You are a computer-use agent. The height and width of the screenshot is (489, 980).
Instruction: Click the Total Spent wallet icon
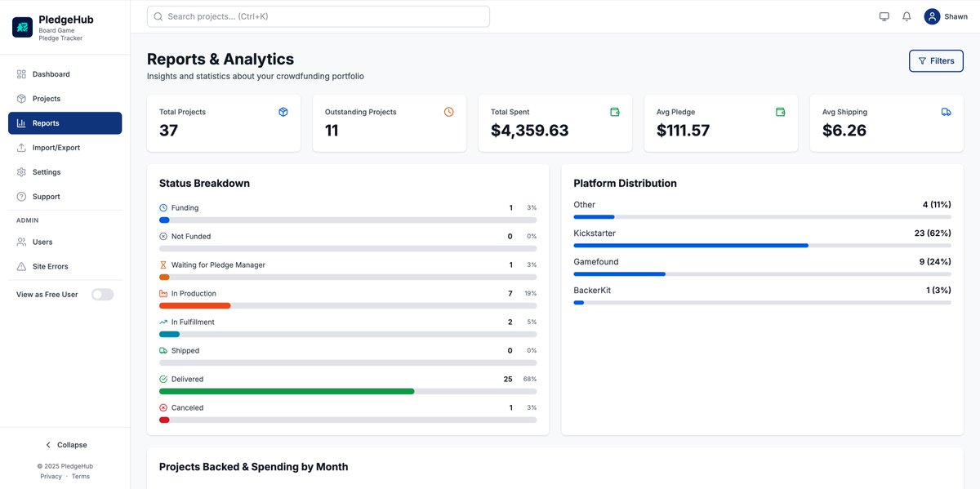point(615,112)
